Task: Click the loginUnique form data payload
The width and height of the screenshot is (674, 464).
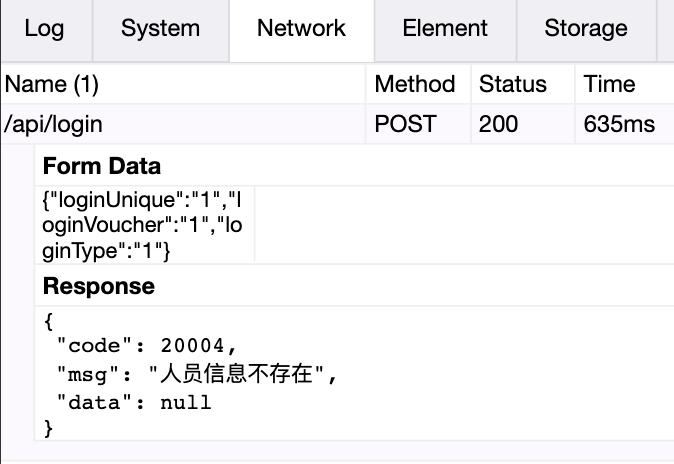Action: click(142, 226)
